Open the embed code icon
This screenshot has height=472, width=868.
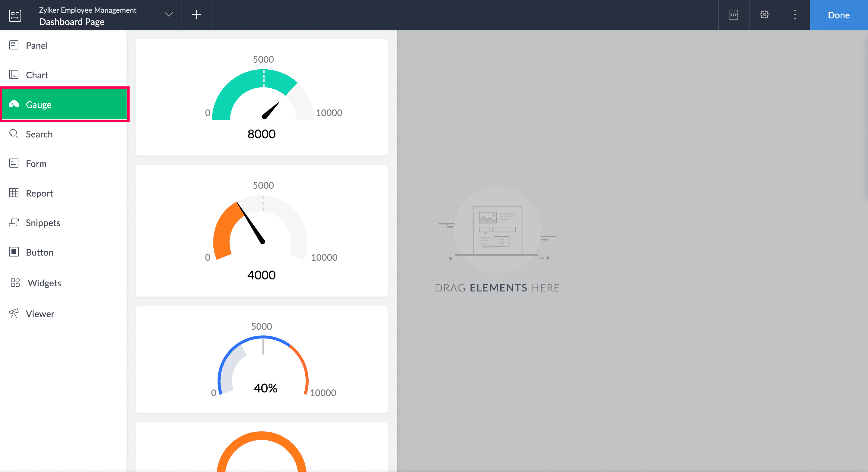click(733, 15)
